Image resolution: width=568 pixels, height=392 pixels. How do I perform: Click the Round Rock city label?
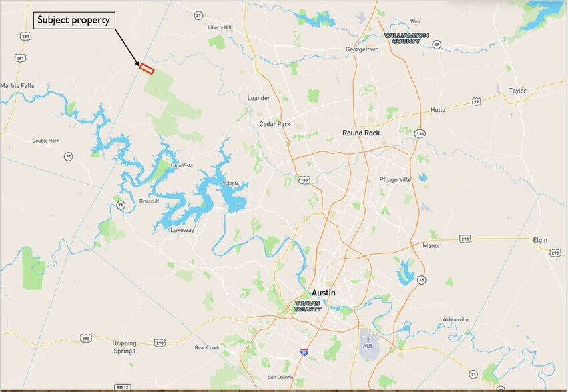click(361, 133)
